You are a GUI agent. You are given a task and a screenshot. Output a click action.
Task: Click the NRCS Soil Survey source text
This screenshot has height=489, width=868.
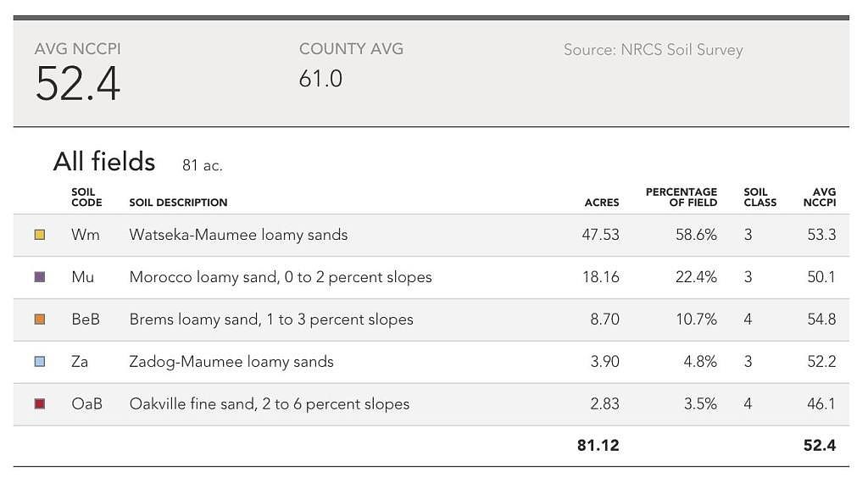654,50
